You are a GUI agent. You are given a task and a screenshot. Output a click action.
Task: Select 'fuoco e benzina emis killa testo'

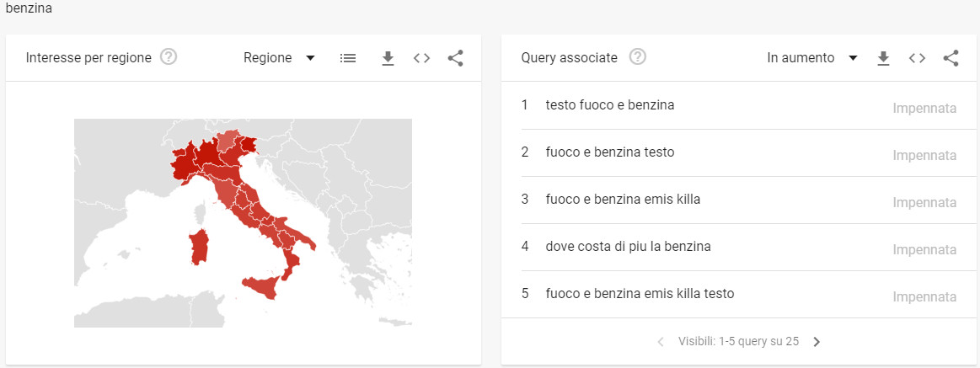pos(640,294)
